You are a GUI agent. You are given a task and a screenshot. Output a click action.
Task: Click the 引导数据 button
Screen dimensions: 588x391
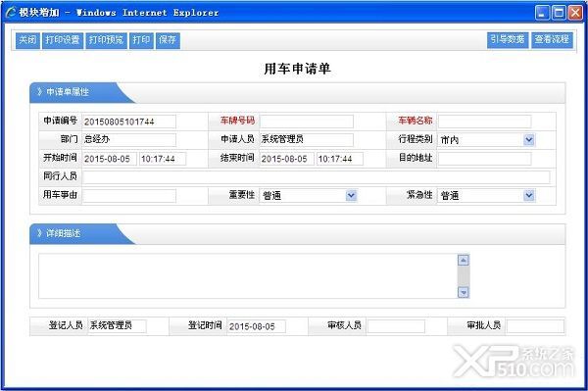[508, 40]
